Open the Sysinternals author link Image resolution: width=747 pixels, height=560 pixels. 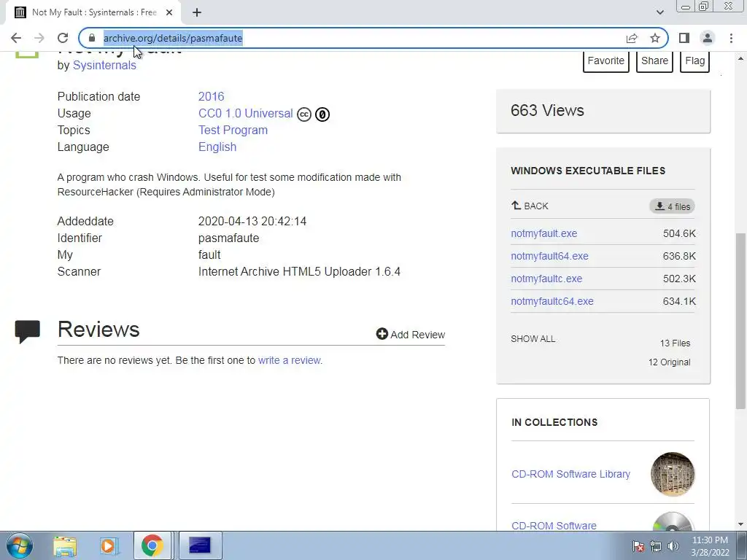[x=104, y=65]
